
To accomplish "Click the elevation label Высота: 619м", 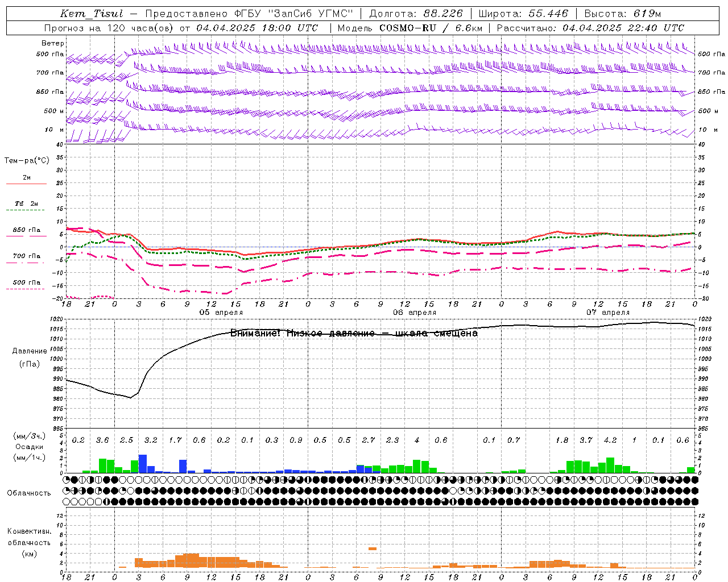I will point(623,14).
